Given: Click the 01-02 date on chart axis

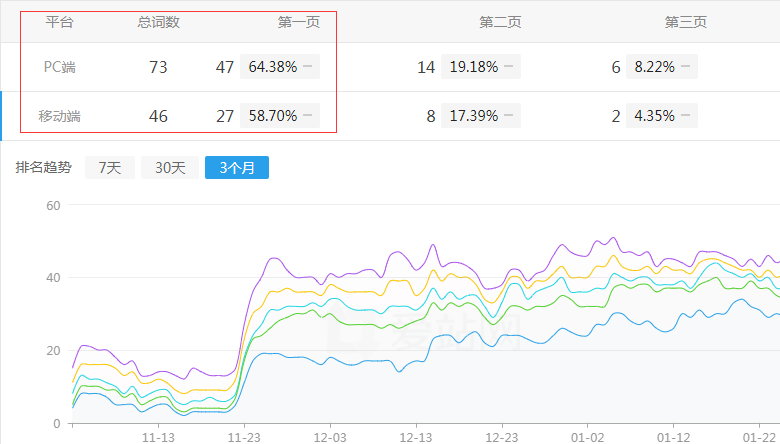Looking at the screenshot, I should (587, 437).
